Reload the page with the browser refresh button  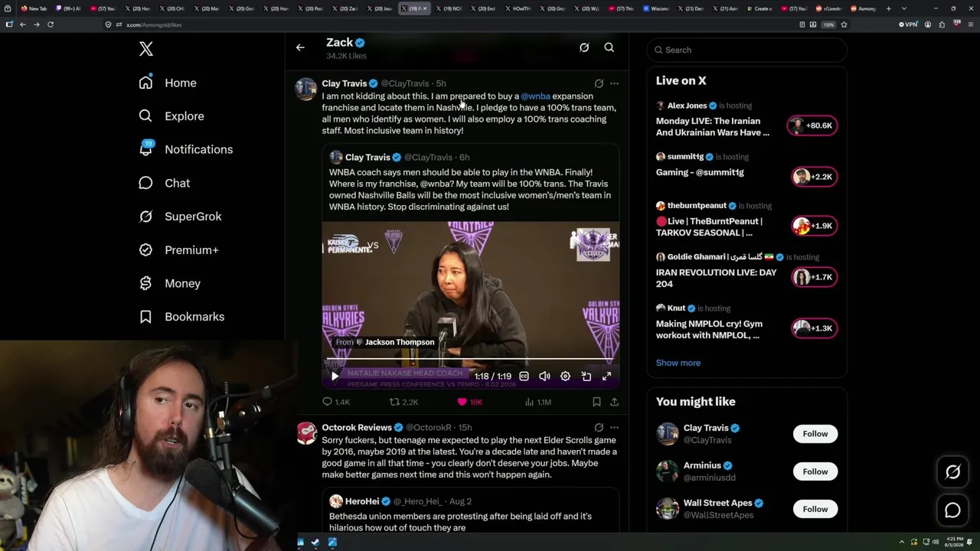[51, 24]
